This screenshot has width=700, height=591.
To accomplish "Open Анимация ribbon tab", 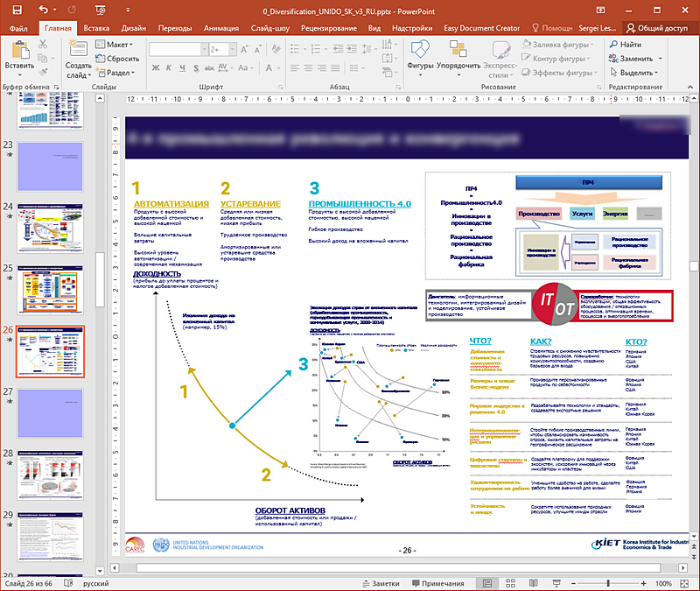I will click(x=221, y=28).
